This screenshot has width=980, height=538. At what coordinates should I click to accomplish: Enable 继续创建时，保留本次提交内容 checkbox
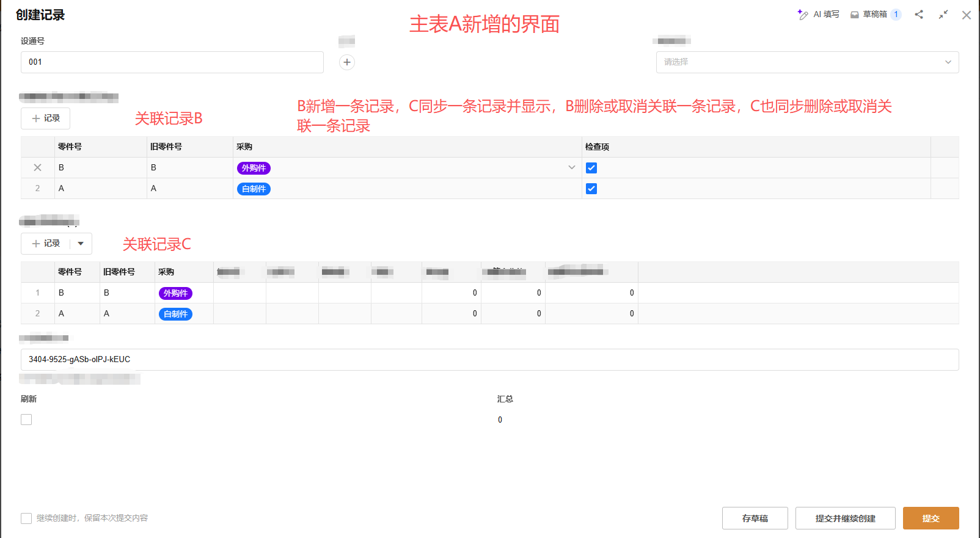point(26,518)
